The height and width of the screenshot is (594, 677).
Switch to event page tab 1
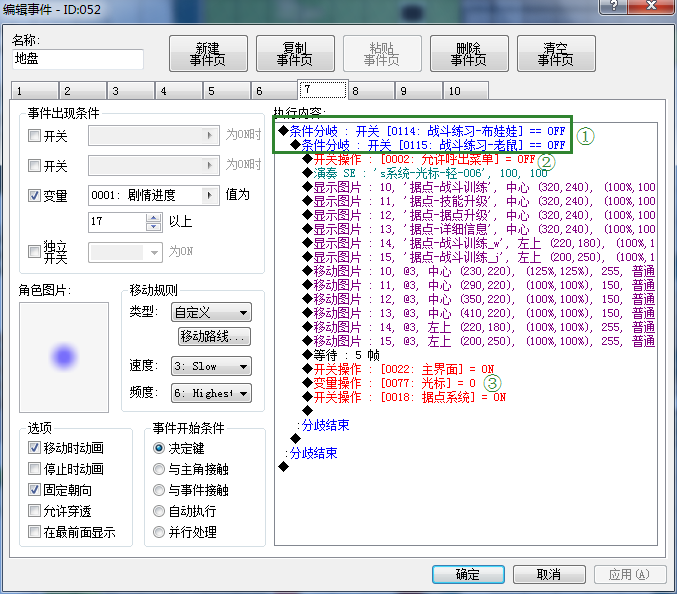click(35, 91)
